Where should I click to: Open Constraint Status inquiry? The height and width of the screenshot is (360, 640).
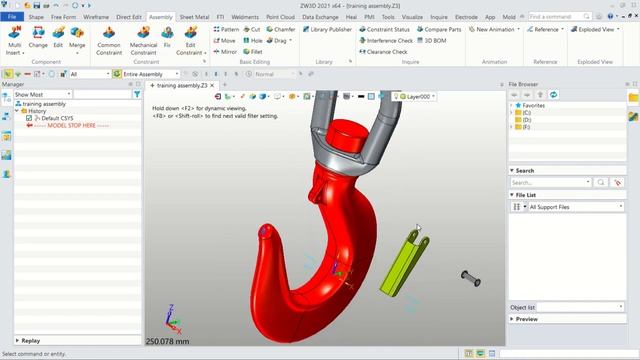(x=384, y=29)
